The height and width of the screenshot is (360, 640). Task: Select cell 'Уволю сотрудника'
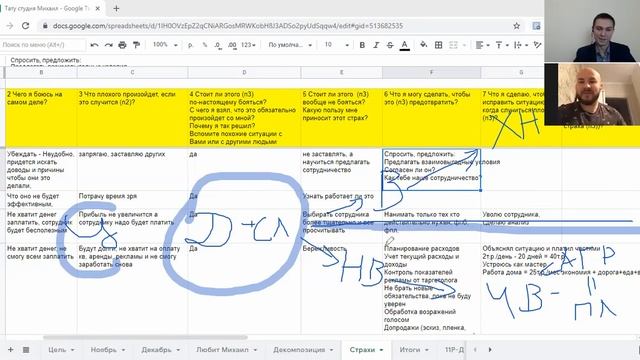tap(521, 226)
